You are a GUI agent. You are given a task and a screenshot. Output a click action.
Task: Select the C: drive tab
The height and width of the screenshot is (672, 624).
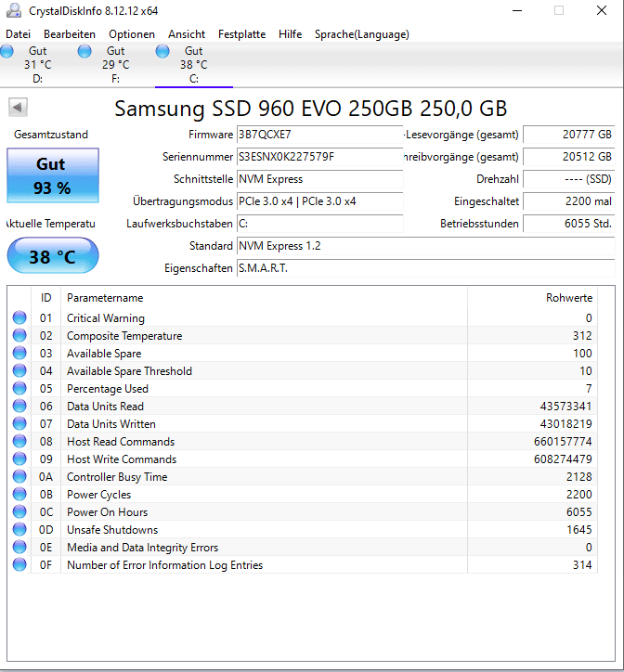coord(194,65)
